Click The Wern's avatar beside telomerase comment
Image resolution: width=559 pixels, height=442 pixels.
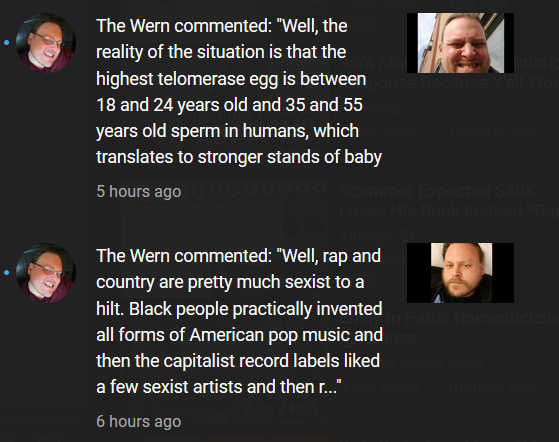coord(46,43)
